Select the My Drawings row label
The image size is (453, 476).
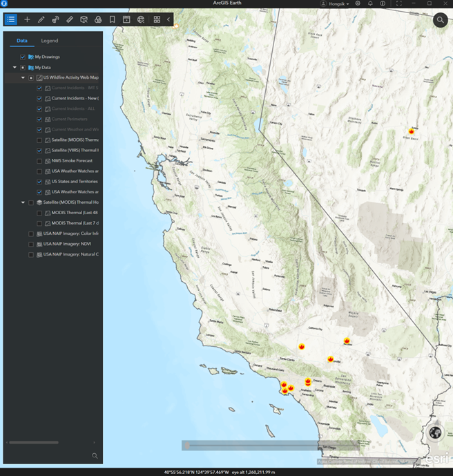48,57
